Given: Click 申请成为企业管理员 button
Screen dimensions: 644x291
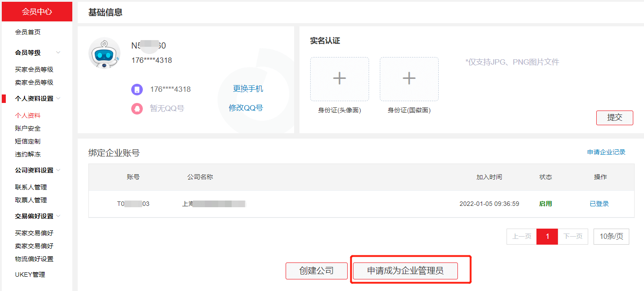Looking at the screenshot, I should (405, 271).
